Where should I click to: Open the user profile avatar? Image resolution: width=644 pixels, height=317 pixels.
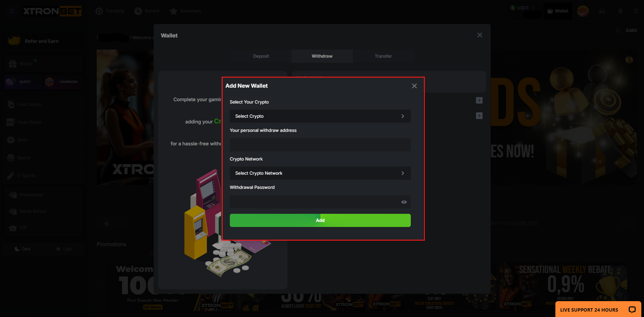(x=583, y=11)
